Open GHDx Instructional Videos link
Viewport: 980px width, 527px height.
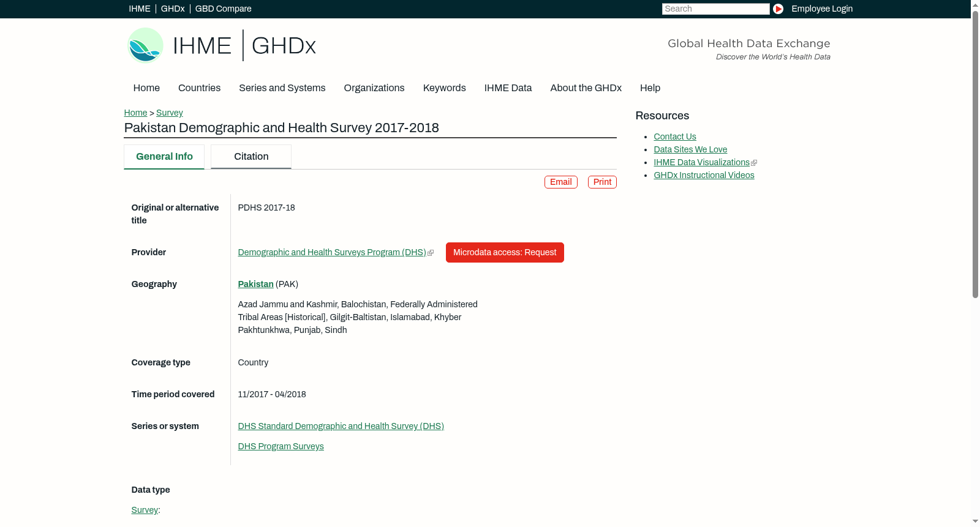704,176
